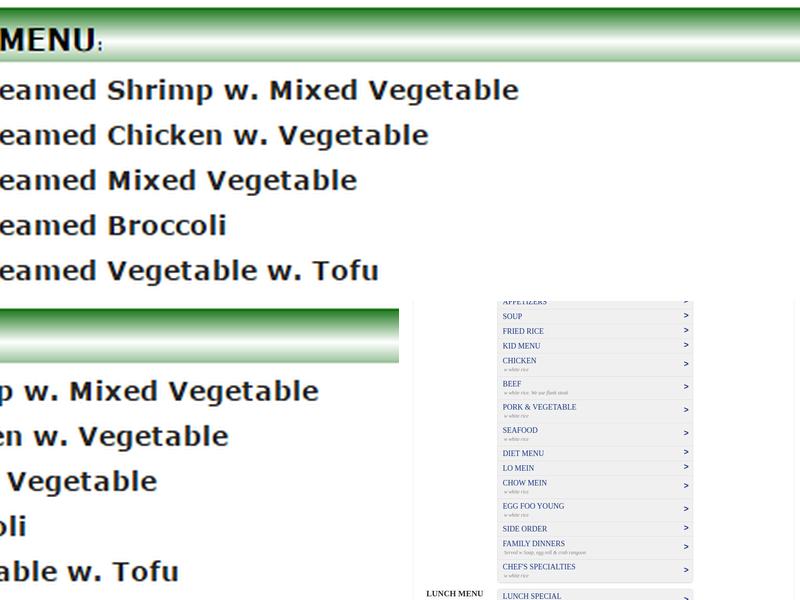
Task: Click the large MENU: heading text
Action: 50,40
